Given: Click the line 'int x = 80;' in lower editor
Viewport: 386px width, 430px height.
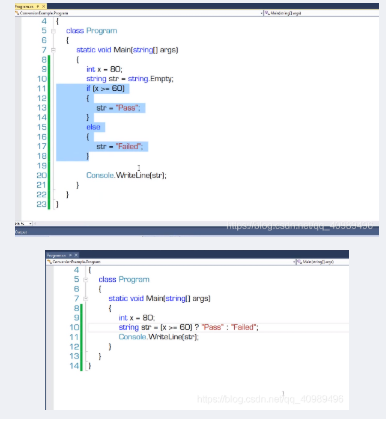Looking at the screenshot, I should pos(137,318).
